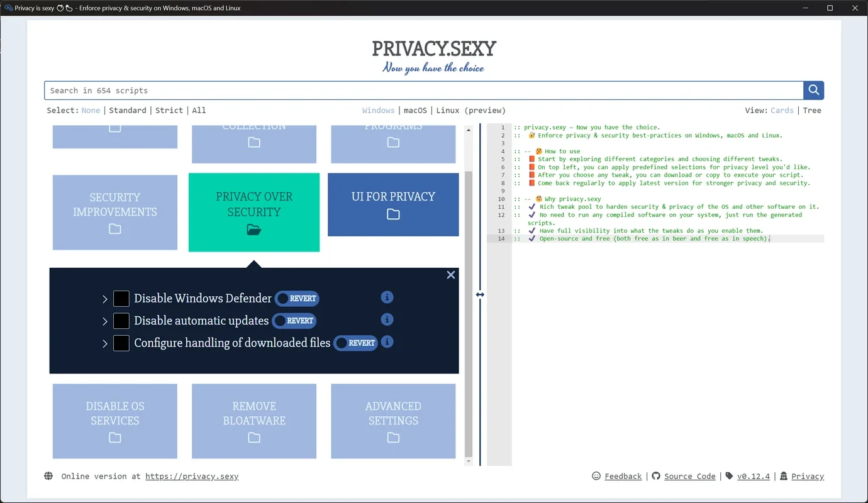Expand the Disable automatic updates item
This screenshot has width=868, height=503.
point(105,321)
